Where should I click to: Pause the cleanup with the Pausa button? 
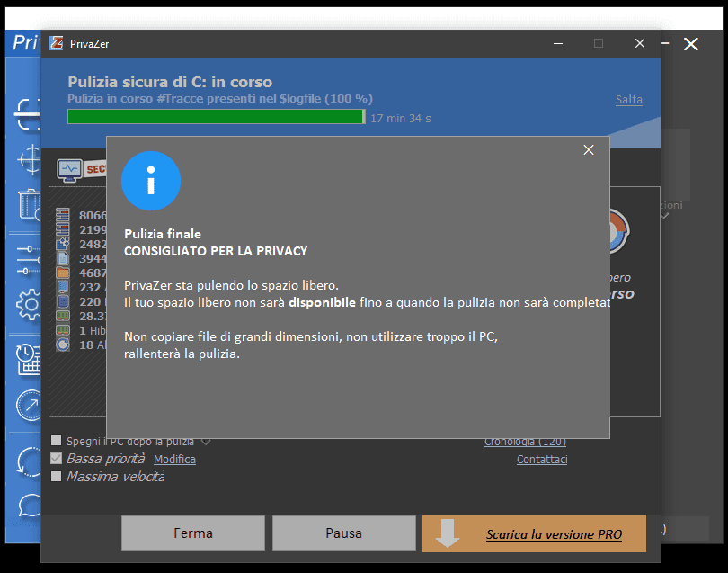click(343, 533)
